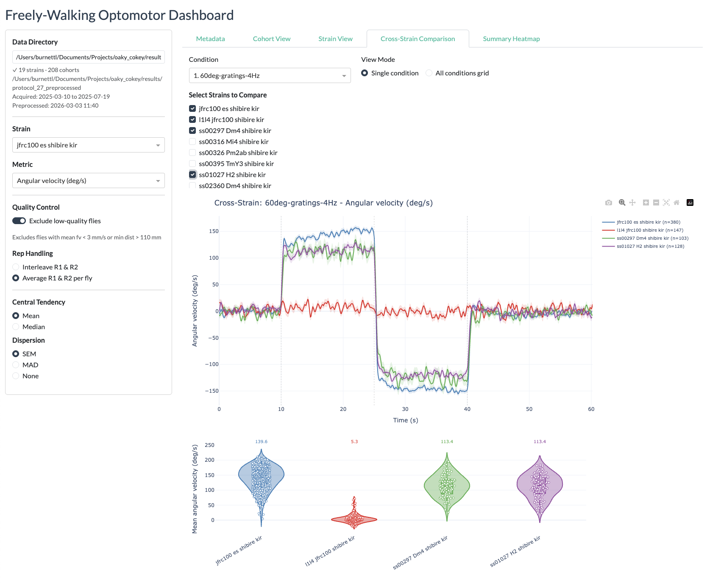Select the Median central tendency option
Viewport: 707px width, 588px height.
(16, 327)
